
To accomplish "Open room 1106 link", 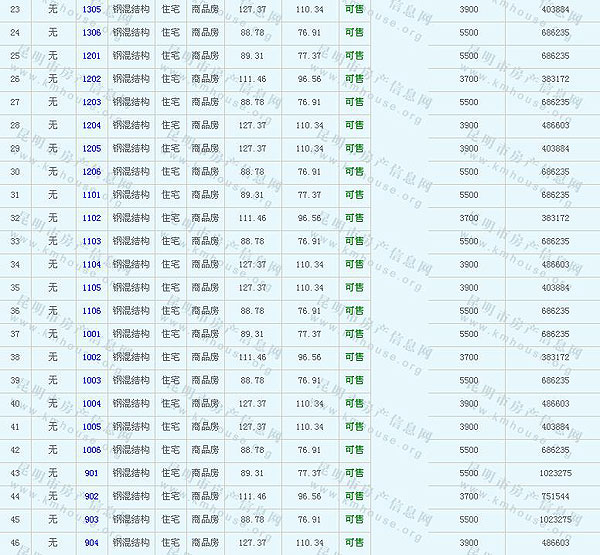I will 91,311.
